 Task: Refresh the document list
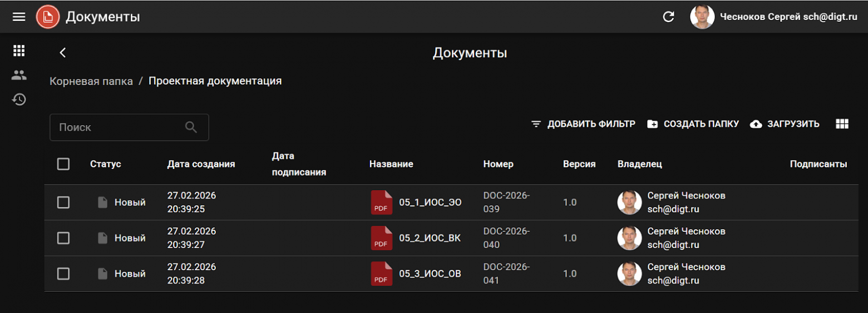coord(668,17)
